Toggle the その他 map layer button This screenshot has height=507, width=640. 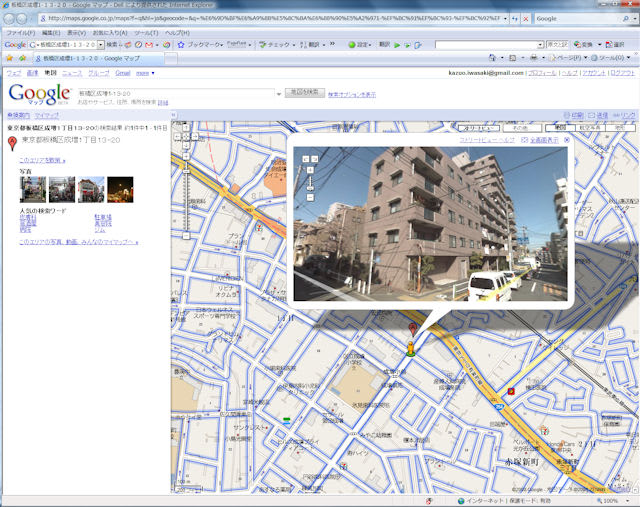click(522, 128)
